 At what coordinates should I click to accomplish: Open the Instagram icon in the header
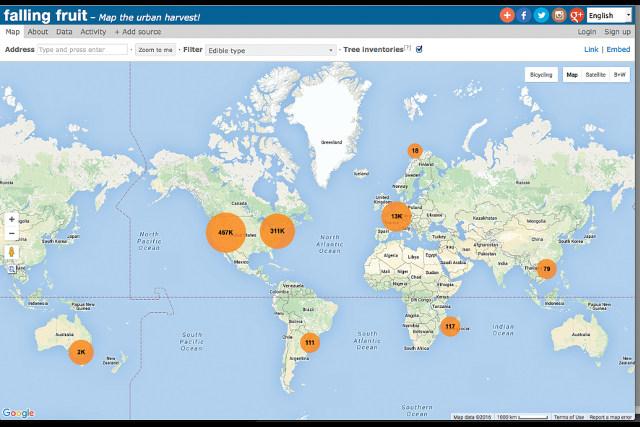click(559, 16)
